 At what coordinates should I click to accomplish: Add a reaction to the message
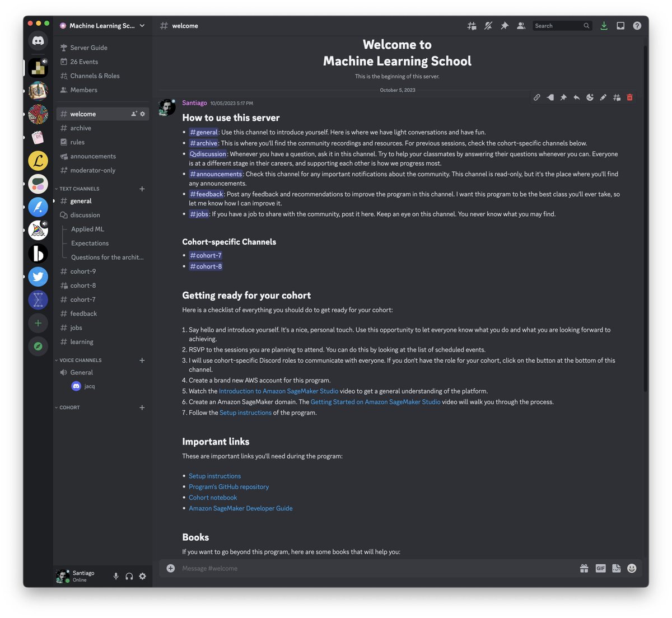pyautogui.click(x=590, y=97)
